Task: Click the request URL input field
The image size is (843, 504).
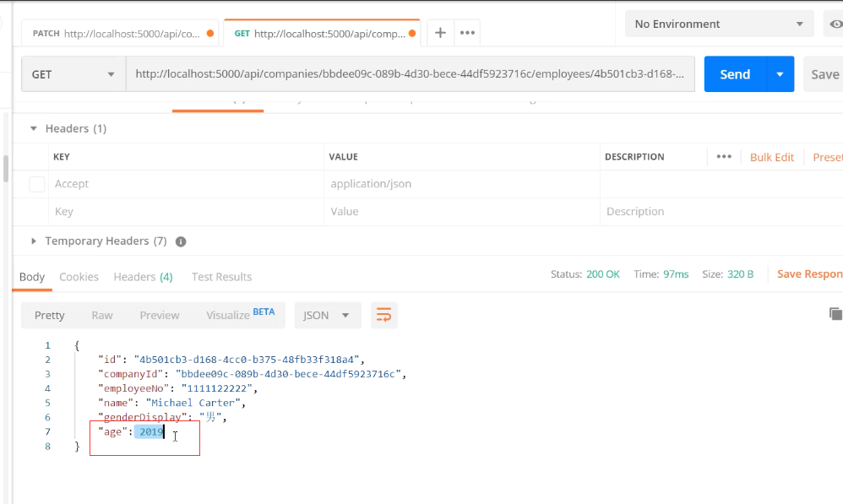Action: 411,74
